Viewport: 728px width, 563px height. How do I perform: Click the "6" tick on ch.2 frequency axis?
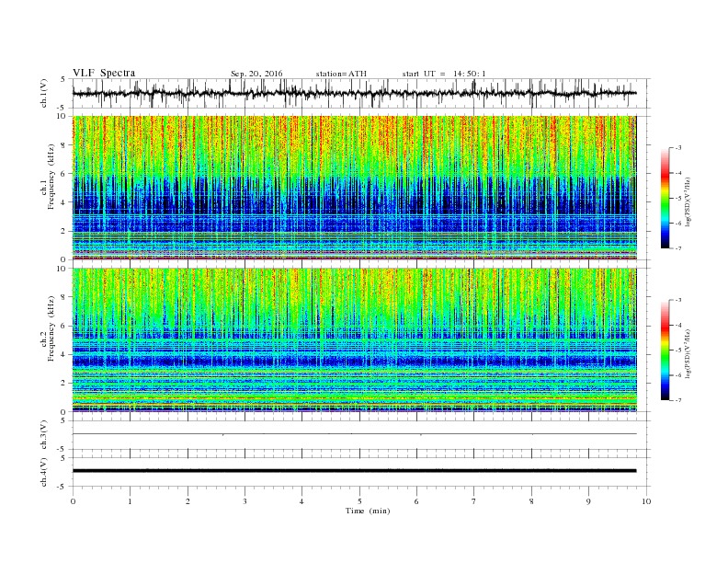pyautogui.click(x=63, y=326)
